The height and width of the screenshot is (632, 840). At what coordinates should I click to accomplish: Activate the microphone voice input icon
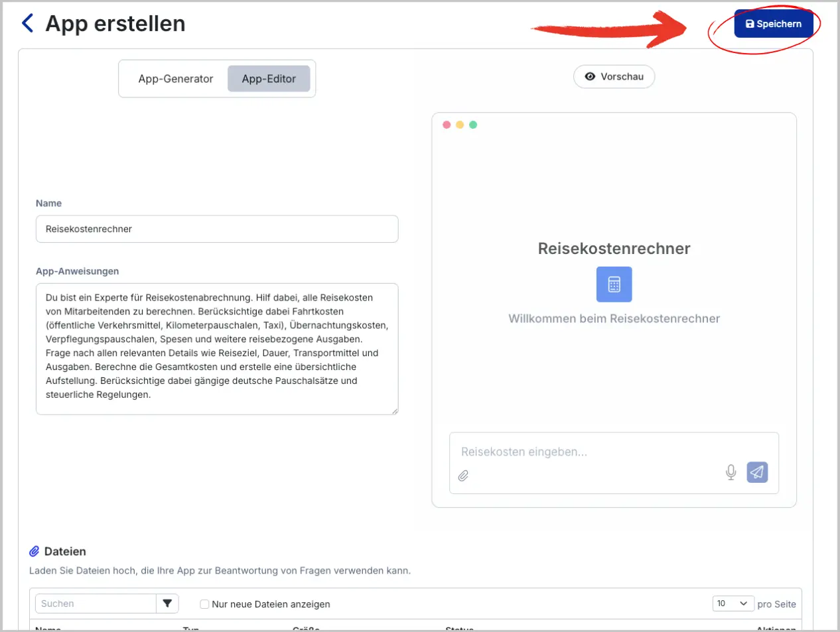click(731, 472)
